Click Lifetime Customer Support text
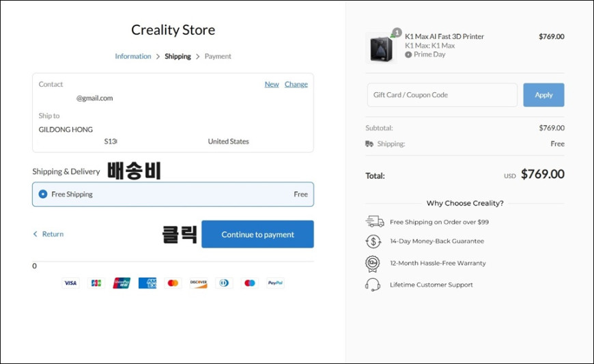594x364 pixels. [x=432, y=285]
